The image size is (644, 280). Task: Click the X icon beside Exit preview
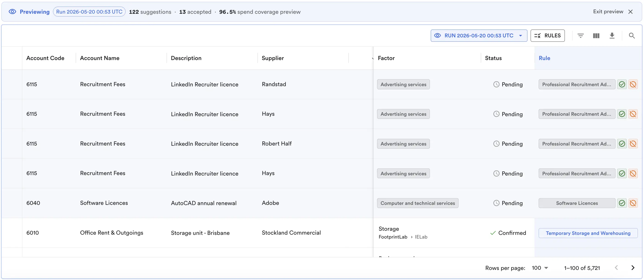[630, 12]
